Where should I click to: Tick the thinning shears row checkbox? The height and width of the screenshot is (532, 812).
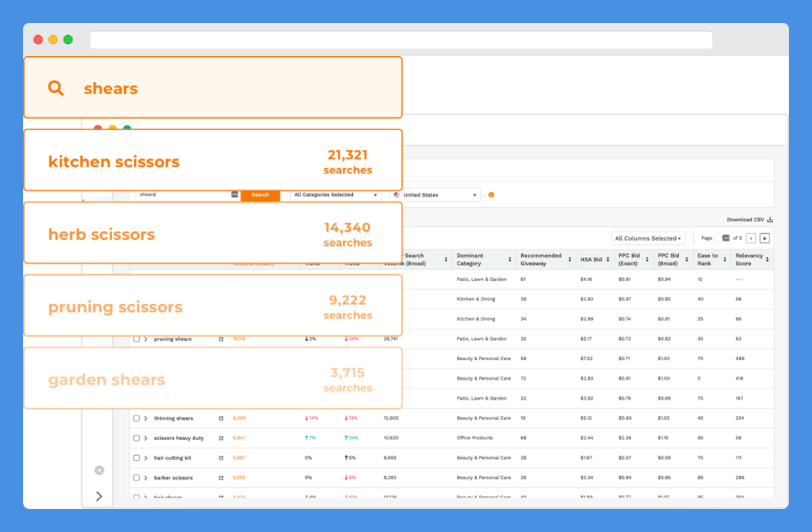[137, 418]
